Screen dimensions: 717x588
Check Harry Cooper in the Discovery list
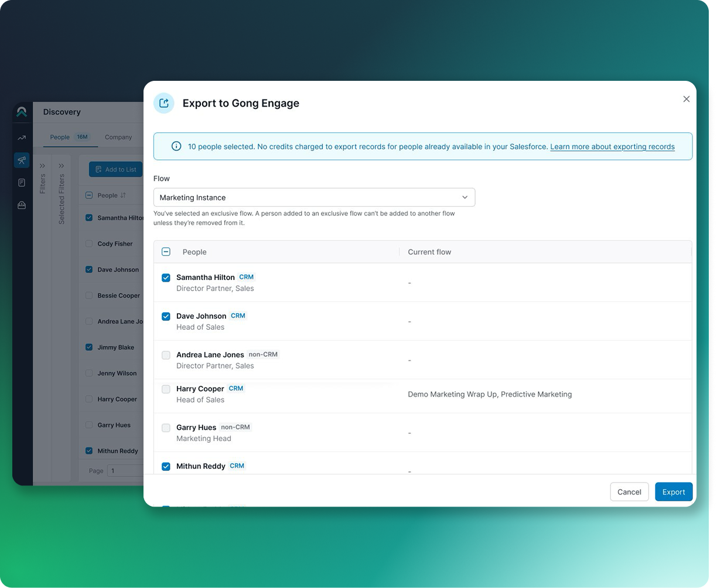pyautogui.click(x=89, y=399)
